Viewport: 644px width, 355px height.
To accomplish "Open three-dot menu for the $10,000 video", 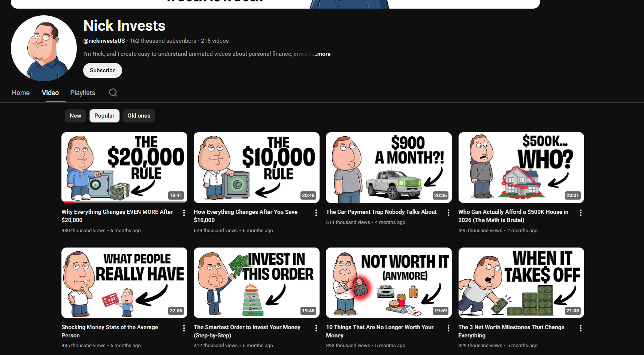I will coord(316,213).
